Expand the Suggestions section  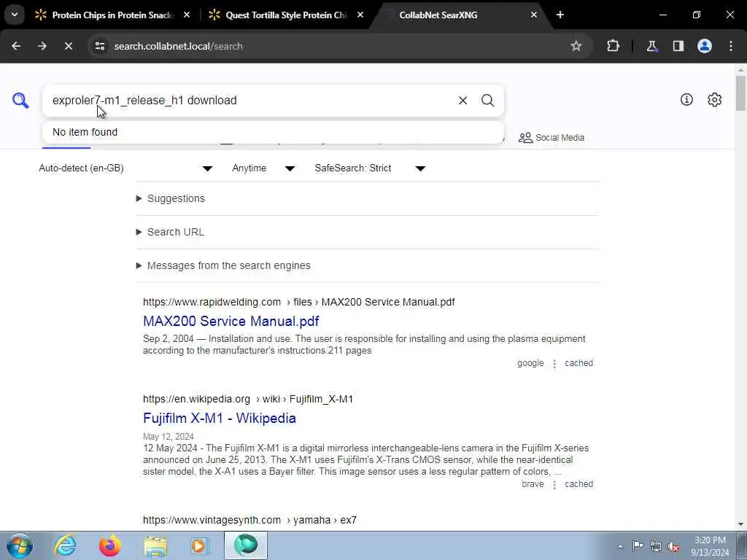click(x=176, y=198)
